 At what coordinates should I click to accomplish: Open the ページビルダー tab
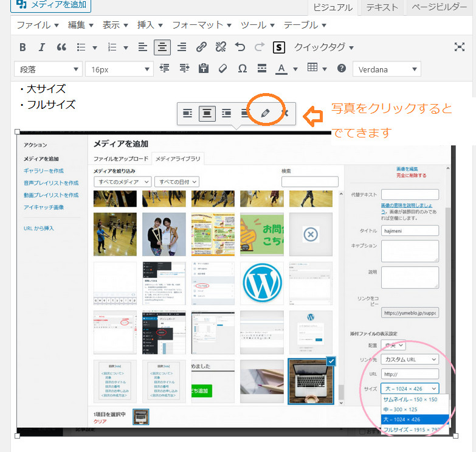pos(439,7)
